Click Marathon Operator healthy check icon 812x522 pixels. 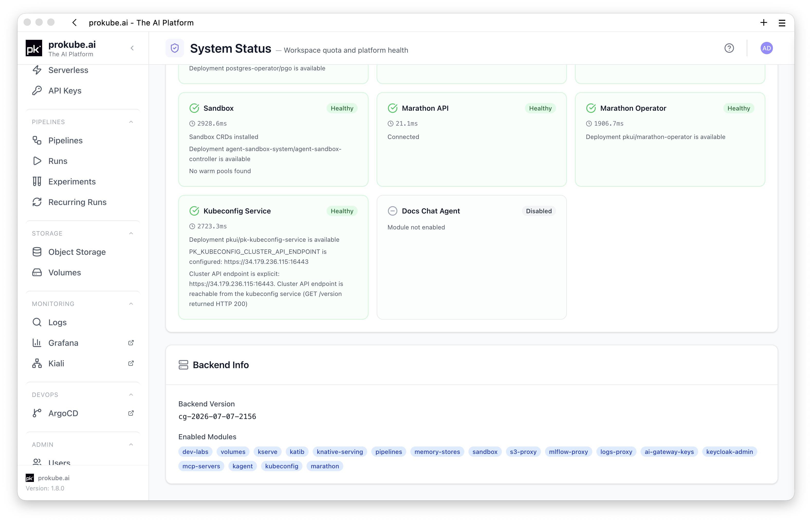[x=591, y=108]
